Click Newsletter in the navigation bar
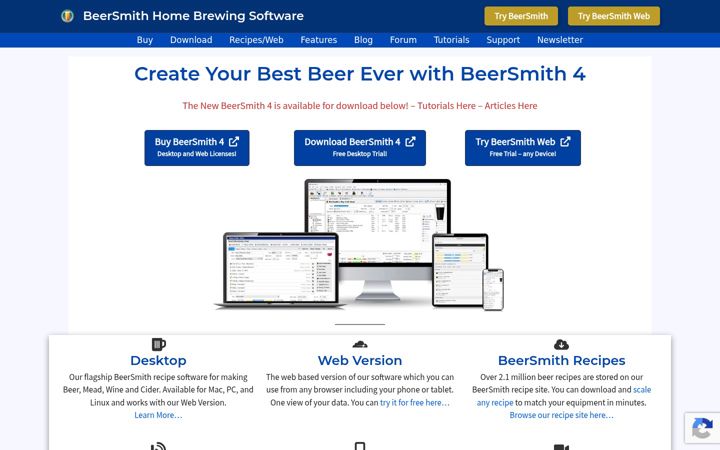720x450 pixels. [x=560, y=40]
